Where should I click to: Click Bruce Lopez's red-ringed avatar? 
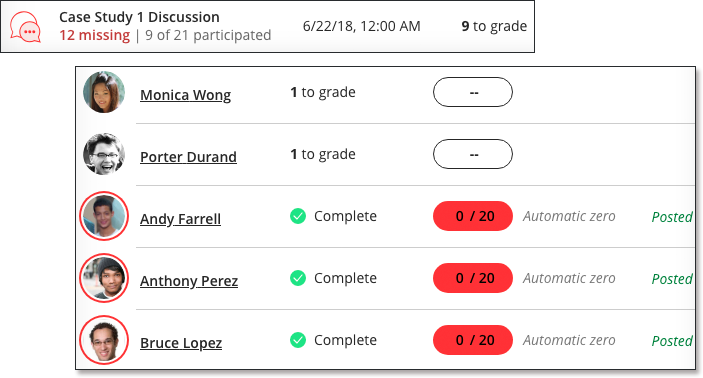104,339
